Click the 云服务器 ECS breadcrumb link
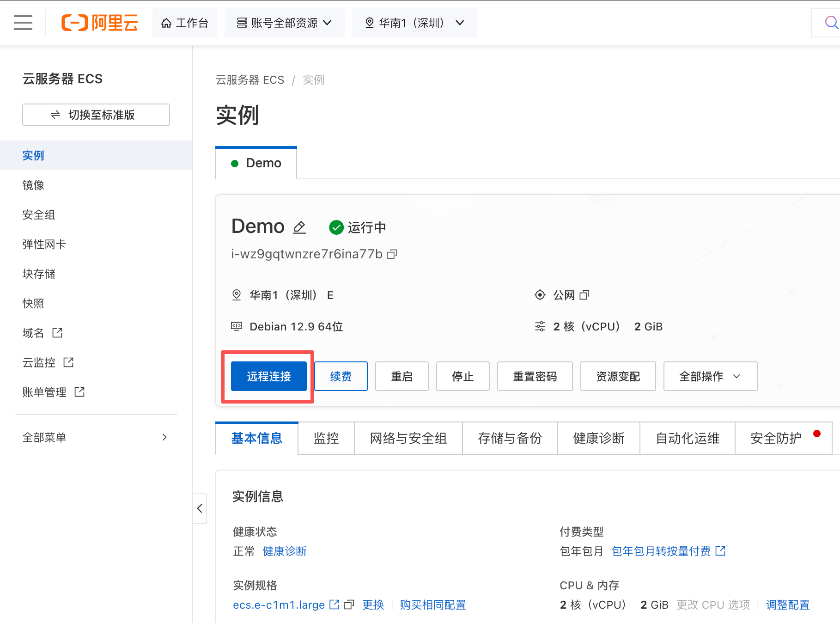The height and width of the screenshot is (623, 840). point(250,80)
